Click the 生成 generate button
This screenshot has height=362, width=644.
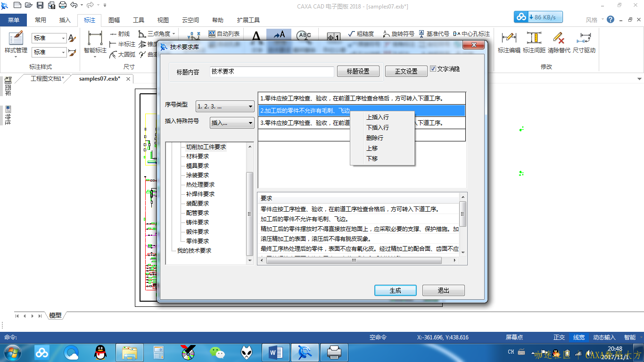[395, 290]
